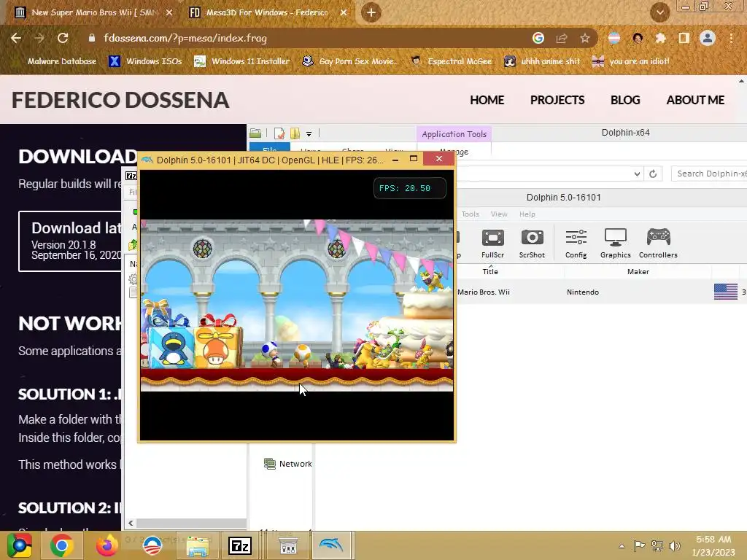Image resolution: width=747 pixels, height=560 pixels.
Task: Show hidden tray icons with the arrow
Action: 622,546
